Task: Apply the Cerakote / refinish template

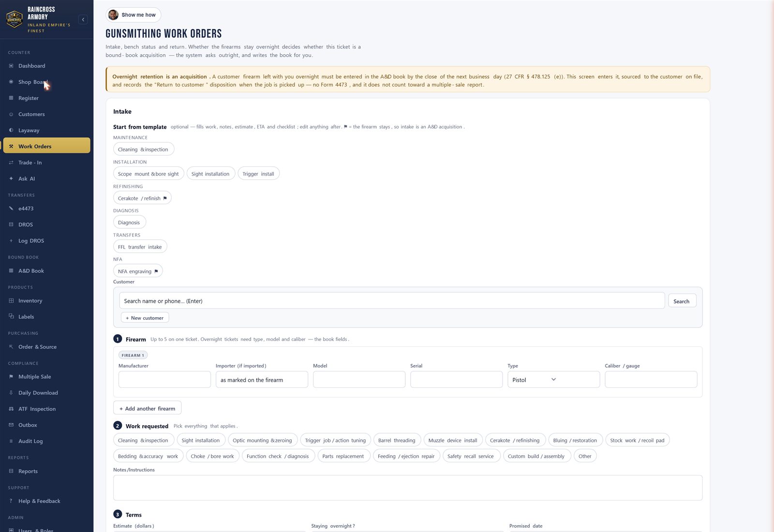Action: pos(142,198)
